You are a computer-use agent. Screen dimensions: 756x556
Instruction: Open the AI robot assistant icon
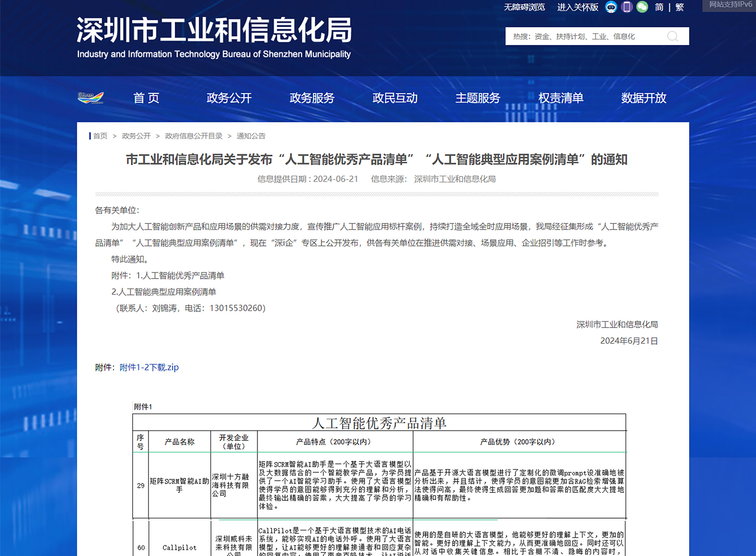coord(610,7)
